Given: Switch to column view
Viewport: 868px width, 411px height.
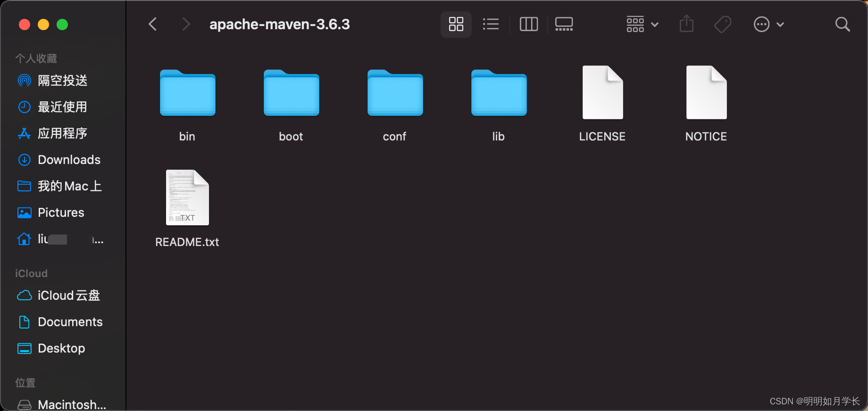Looking at the screenshot, I should click(x=529, y=24).
